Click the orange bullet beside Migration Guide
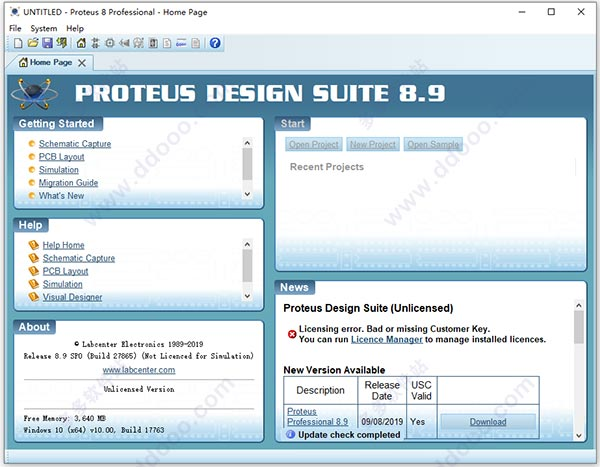 pyautogui.click(x=32, y=183)
